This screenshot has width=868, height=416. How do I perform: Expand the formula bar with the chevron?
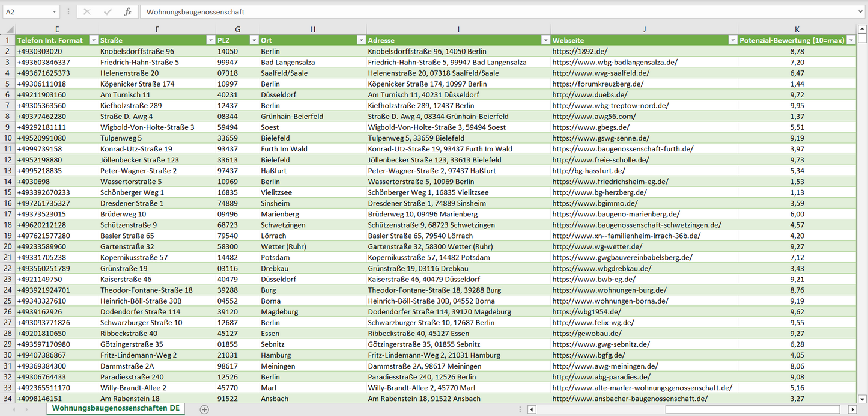click(861, 12)
